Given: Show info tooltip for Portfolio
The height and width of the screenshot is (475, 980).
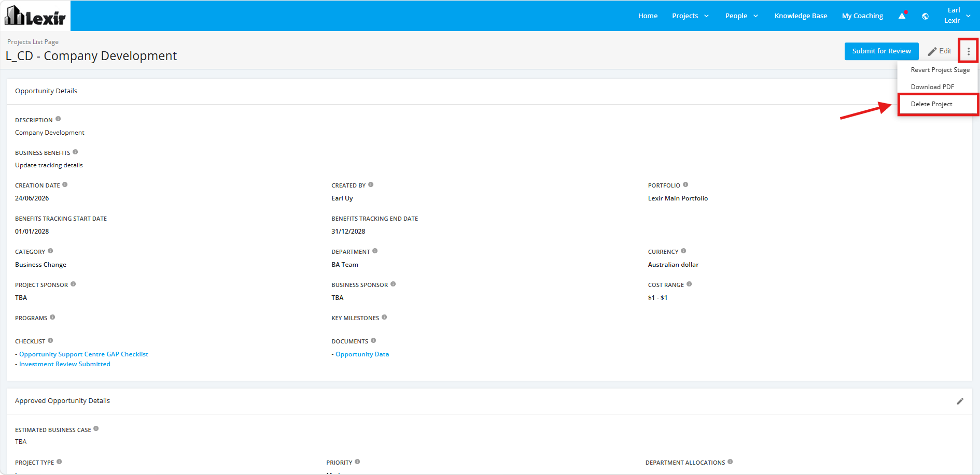Looking at the screenshot, I should (x=685, y=184).
